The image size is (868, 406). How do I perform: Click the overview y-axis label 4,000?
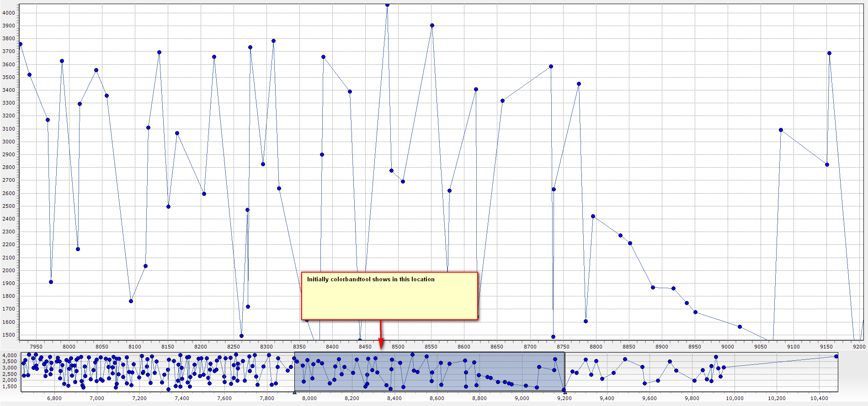pos(9,355)
